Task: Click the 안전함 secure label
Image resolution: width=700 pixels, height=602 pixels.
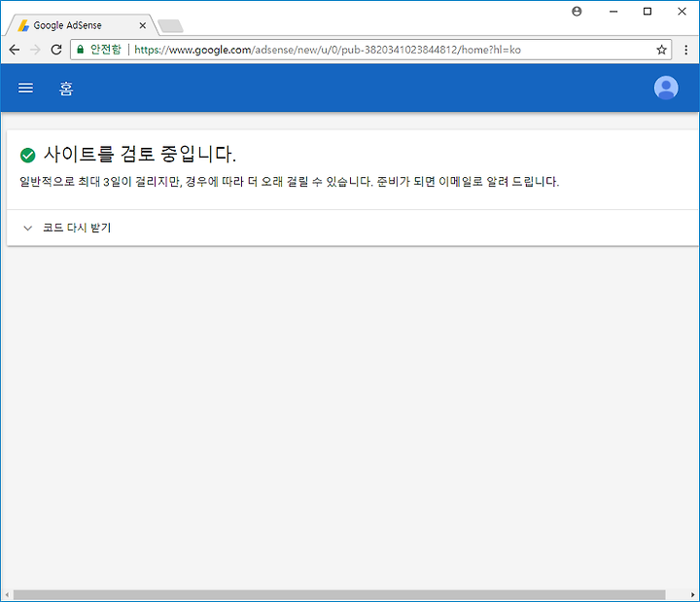Action: (x=106, y=50)
